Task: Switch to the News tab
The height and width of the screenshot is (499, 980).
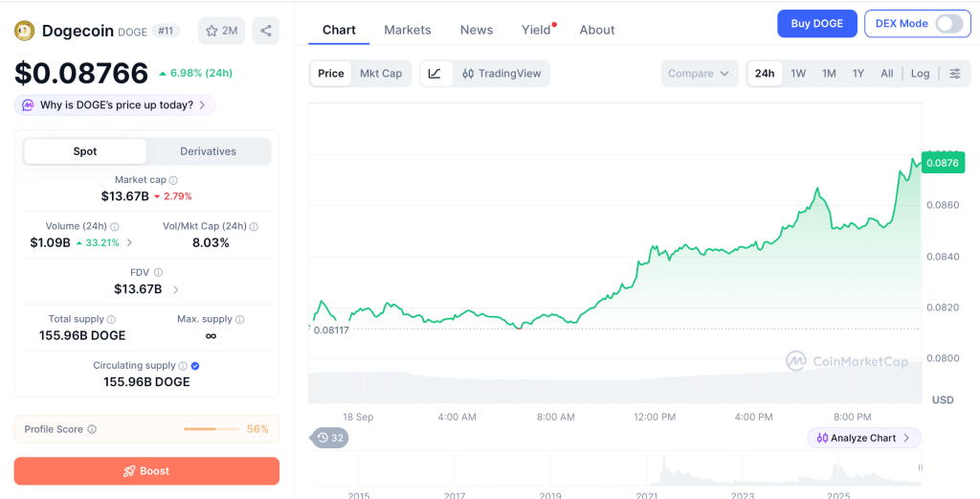Action: (x=477, y=30)
